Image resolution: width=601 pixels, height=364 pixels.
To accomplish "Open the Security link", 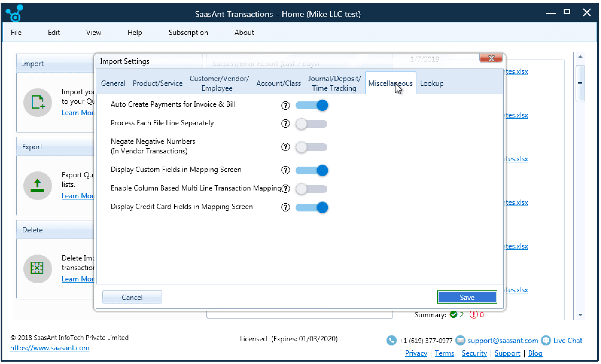I will (474, 353).
